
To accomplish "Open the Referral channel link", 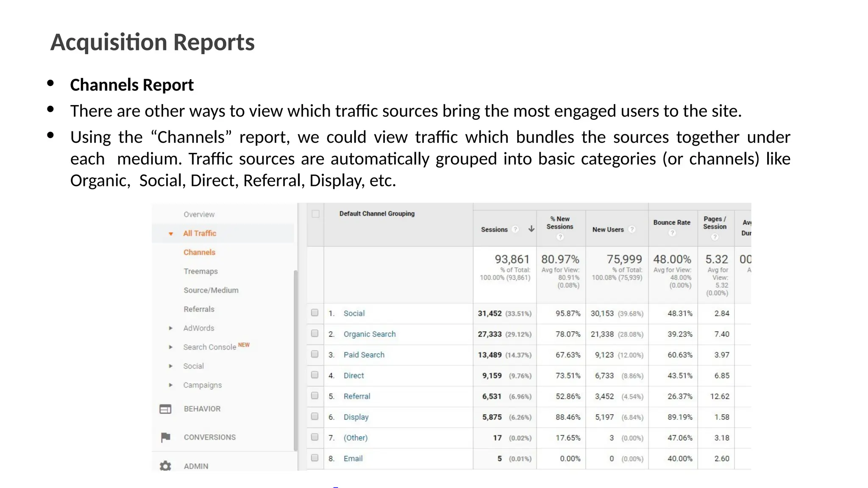I will (x=356, y=396).
